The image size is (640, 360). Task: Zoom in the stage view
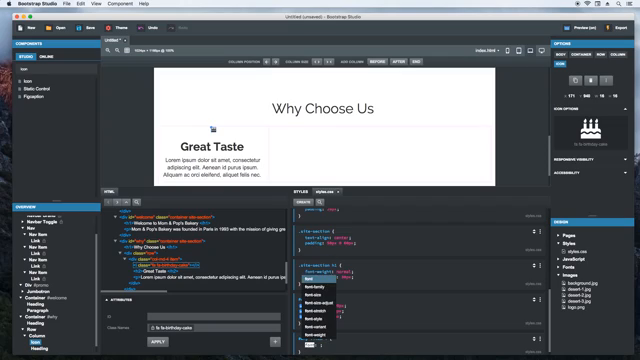coord(108,50)
